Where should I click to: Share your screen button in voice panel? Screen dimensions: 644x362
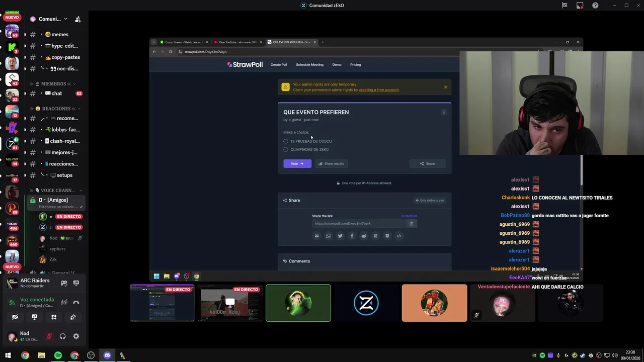point(34,317)
